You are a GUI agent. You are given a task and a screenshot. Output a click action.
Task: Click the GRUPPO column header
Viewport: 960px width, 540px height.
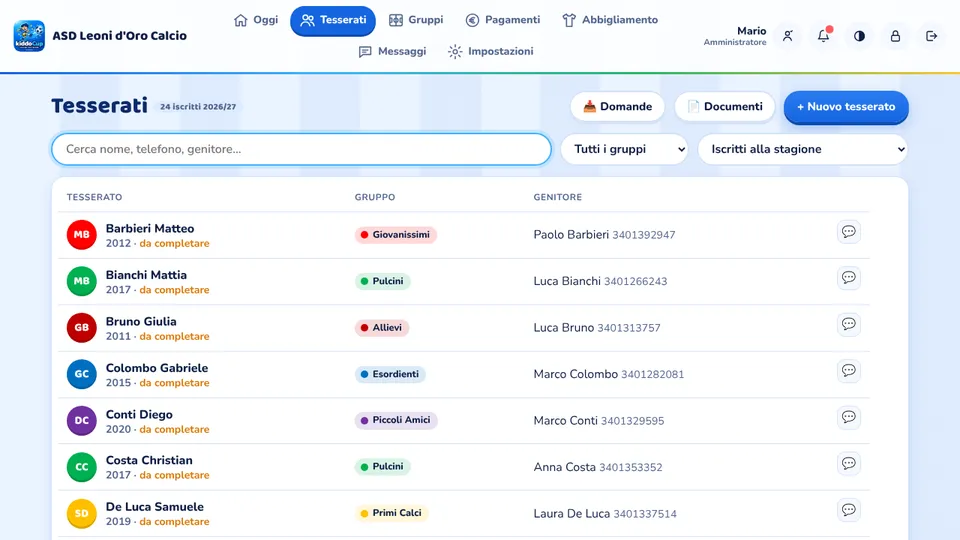(x=375, y=197)
